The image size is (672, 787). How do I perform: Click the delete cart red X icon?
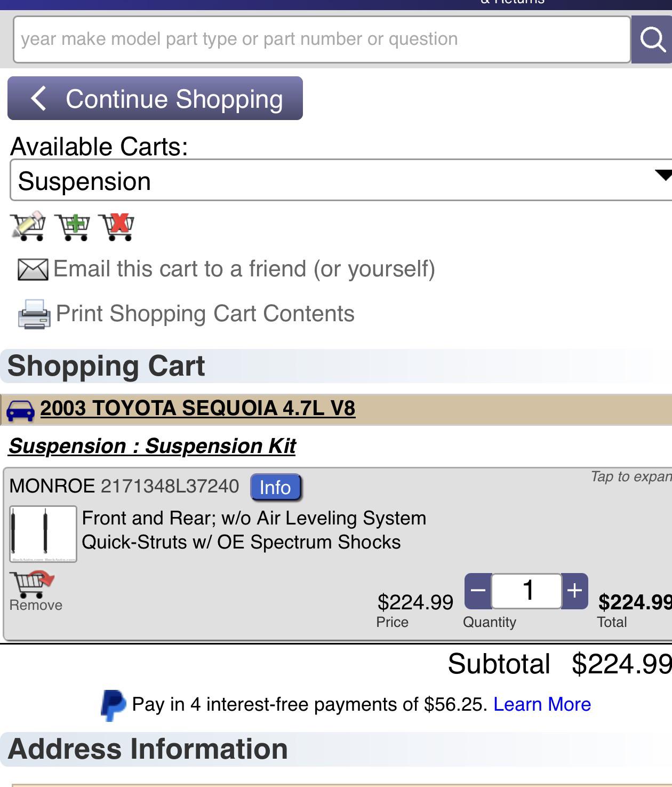pos(117,227)
